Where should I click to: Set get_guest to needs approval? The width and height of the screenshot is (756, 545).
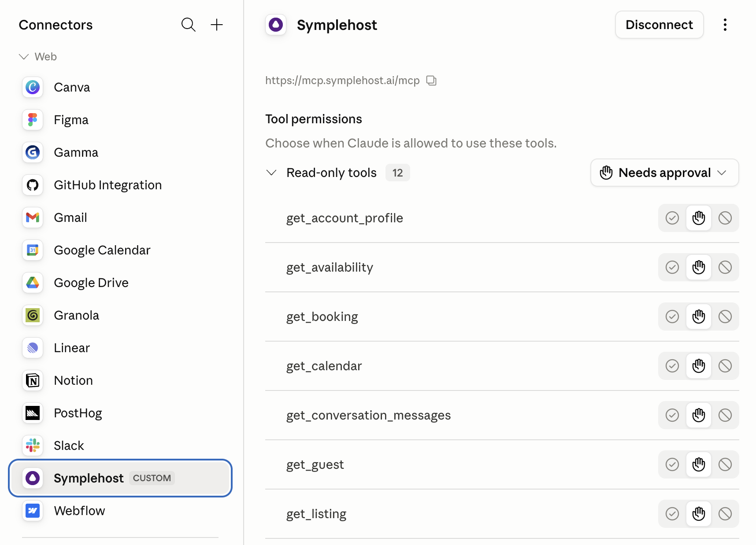click(x=699, y=464)
